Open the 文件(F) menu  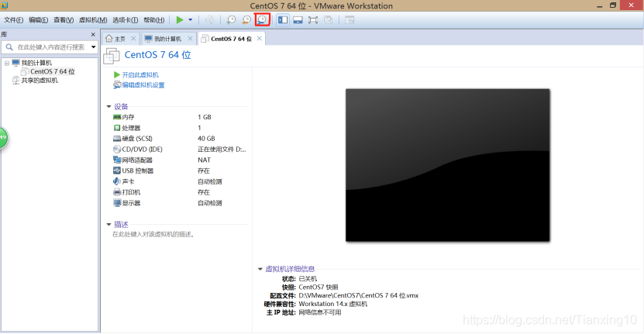[13, 19]
